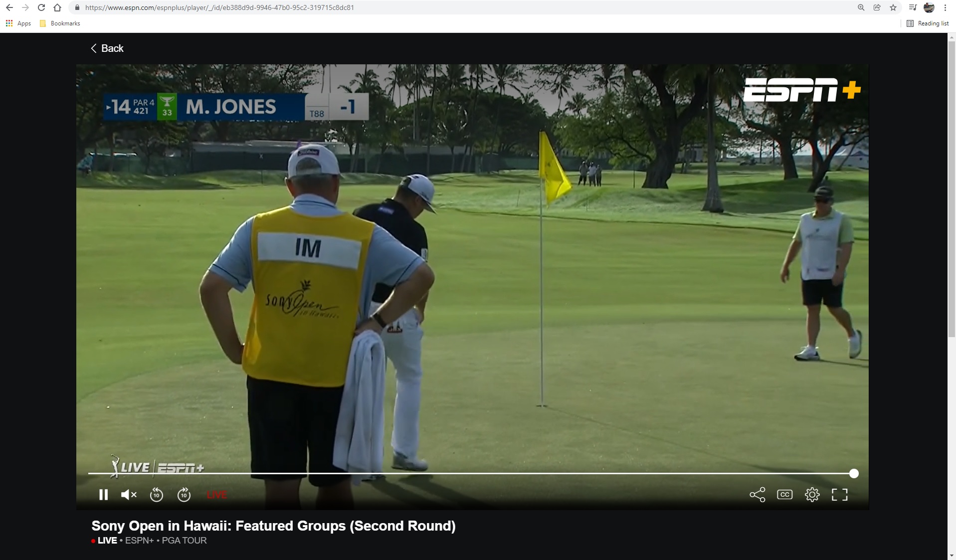Open the browser home page
This screenshot has width=956, height=560.
pyautogui.click(x=57, y=7)
